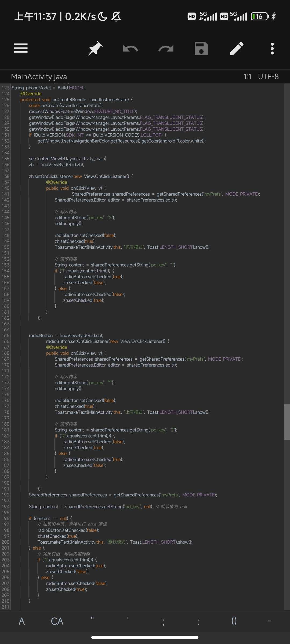This screenshot has width=290, height=644.
Task: Click the vertical scrollbar thumb
Action: [287, 422]
